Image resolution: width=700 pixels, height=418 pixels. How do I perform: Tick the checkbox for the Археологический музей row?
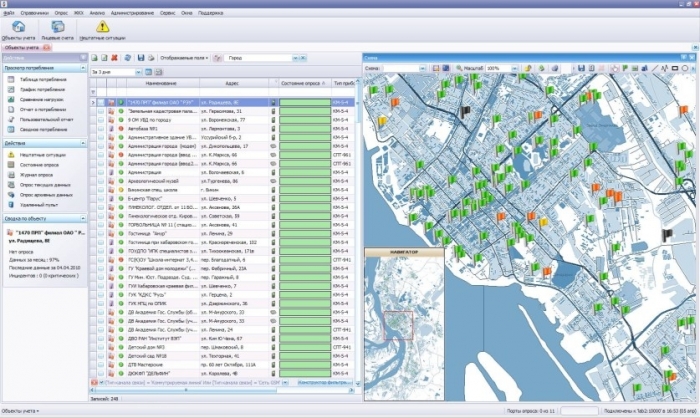tap(99, 182)
